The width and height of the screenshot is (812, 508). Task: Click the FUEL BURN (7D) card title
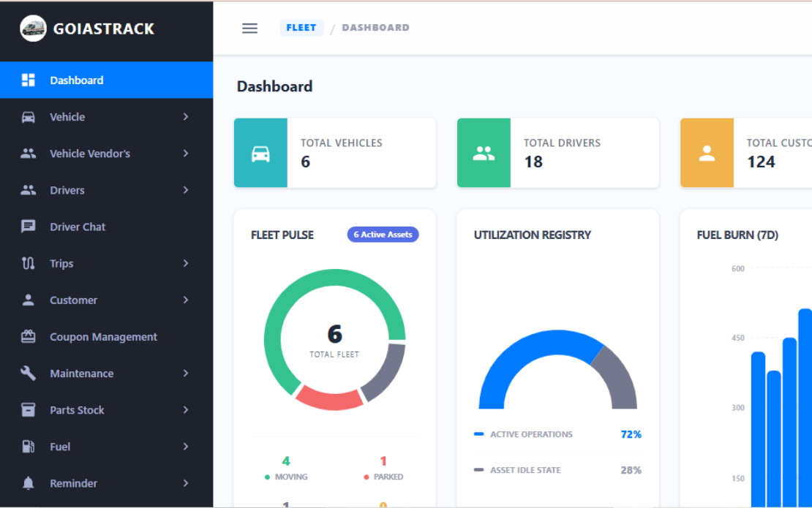point(737,235)
